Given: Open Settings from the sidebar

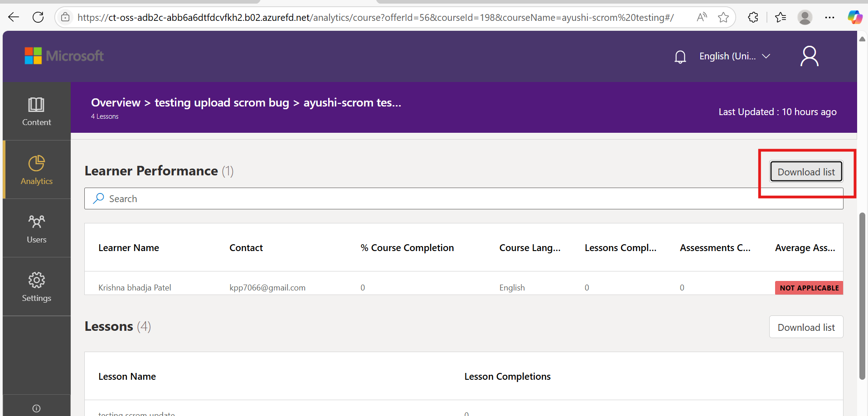Looking at the screenshot, I should pyautogui.click(x=36, y=287).
